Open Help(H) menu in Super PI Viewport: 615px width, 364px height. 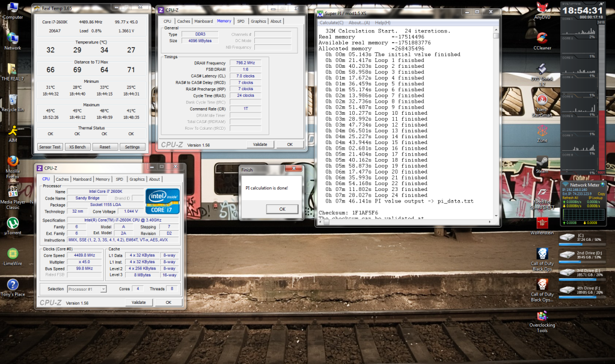[383, 23]
